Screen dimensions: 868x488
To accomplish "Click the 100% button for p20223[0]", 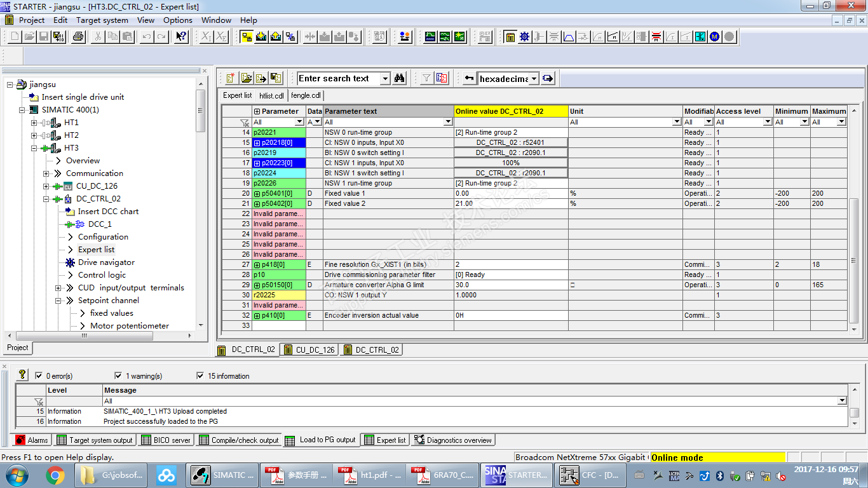I will pyautogui.click(x=511, y=163).
